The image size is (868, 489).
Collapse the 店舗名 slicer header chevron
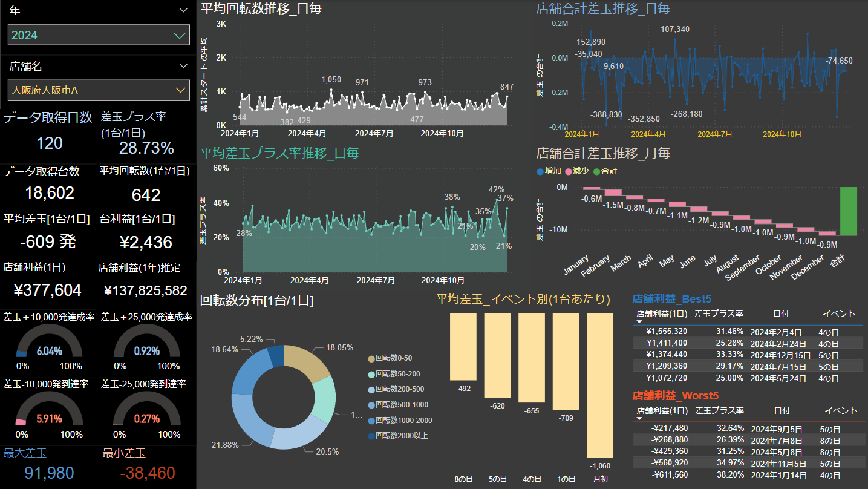tap(184, 66)
